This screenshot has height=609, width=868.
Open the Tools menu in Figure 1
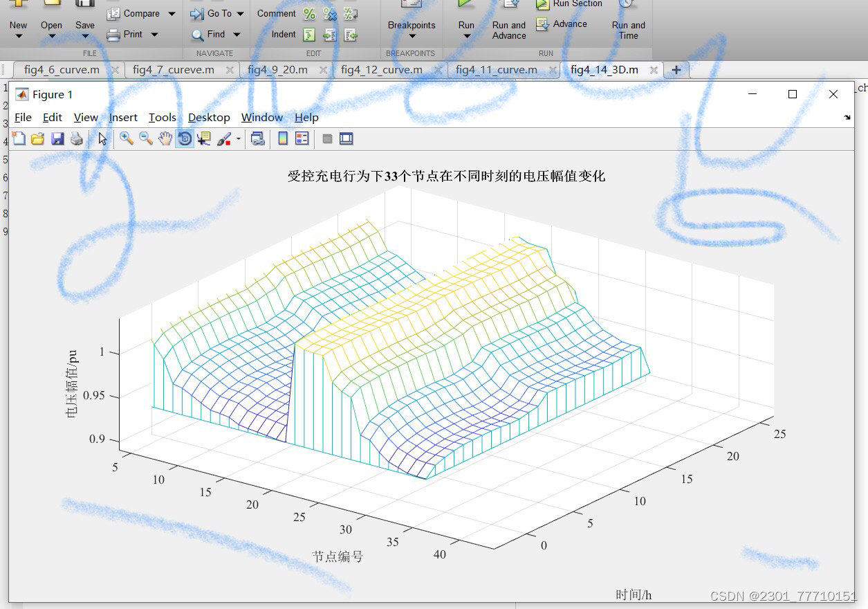click(163, 118)
